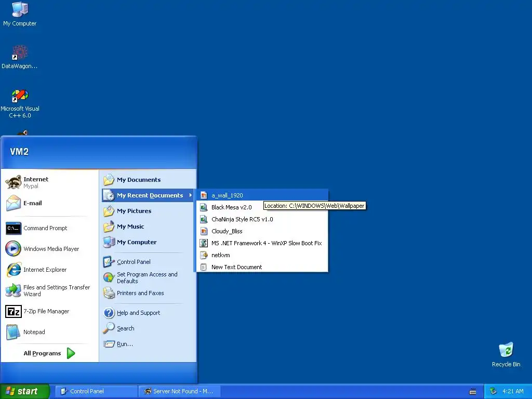Open My Music folder in Start menu

coord(148,227)
